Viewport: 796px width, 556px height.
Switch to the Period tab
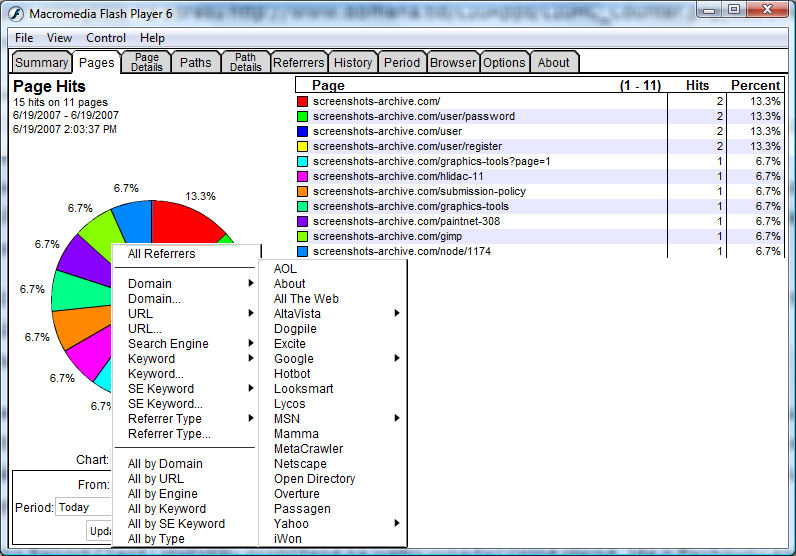402,62
